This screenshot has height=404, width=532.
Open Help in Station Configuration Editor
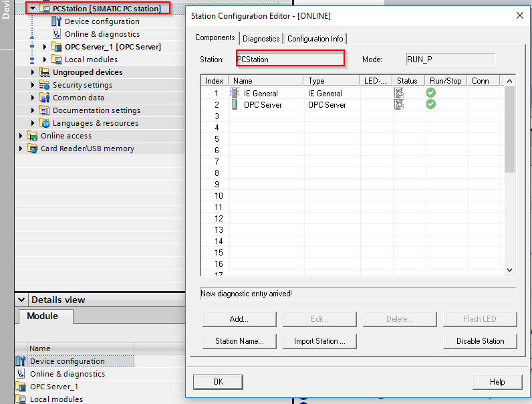point(497,382)
